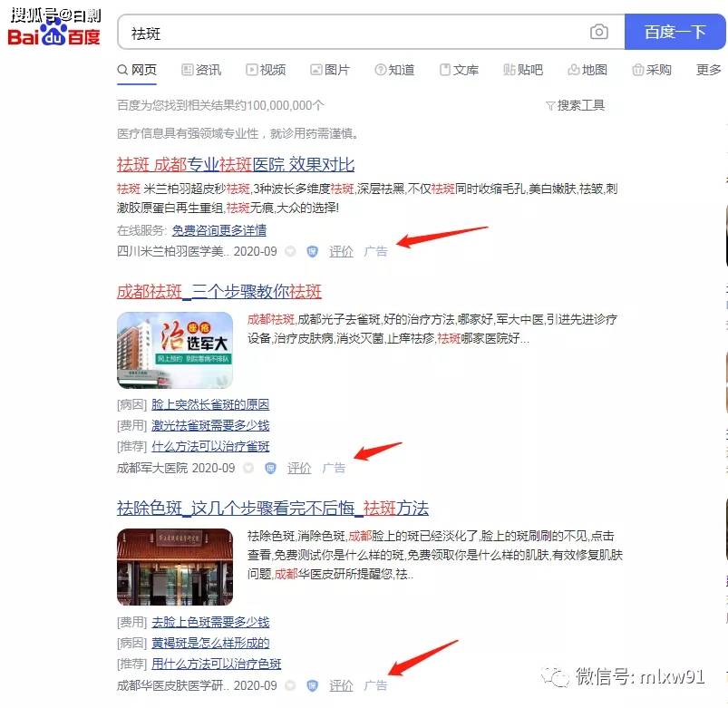This screenshot has width=728, height=708.
Task: Open the 图片 tab
Action: [x=330, y=70]
